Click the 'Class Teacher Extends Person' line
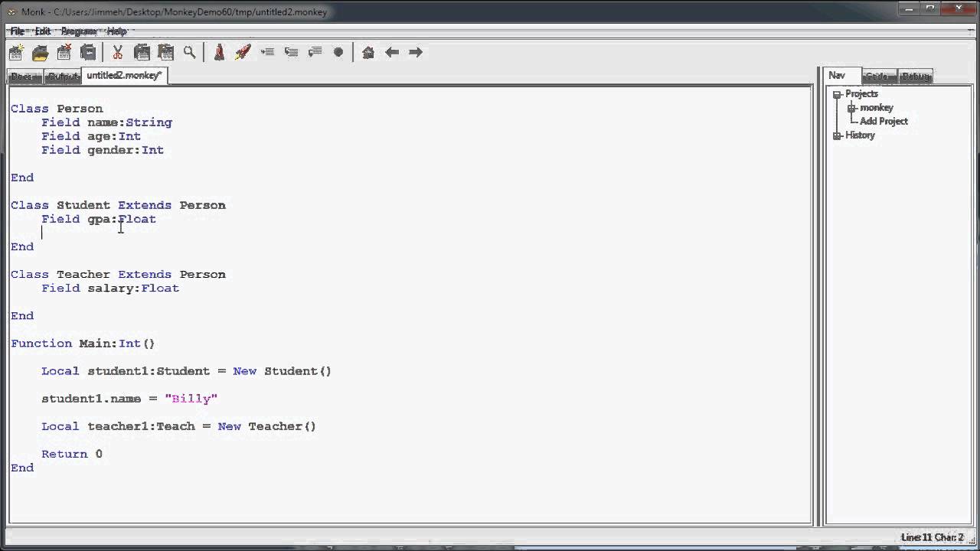 pos(118,274)
